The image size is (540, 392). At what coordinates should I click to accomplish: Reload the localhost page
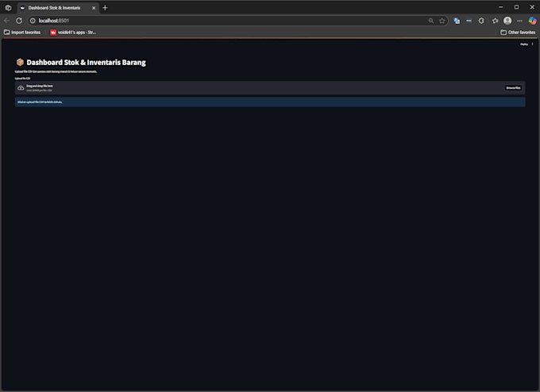tap(19, 21)
